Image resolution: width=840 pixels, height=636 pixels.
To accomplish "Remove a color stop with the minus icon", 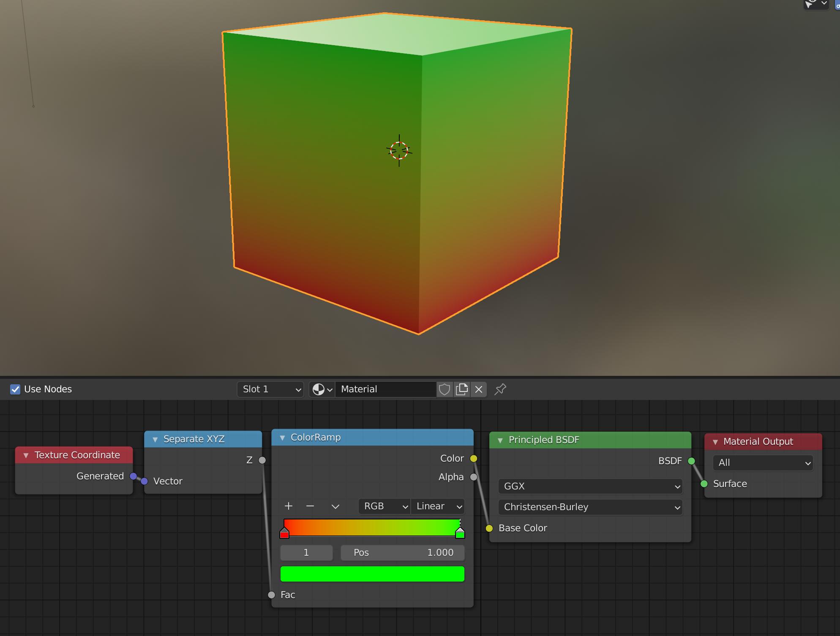I will [310, 506].
